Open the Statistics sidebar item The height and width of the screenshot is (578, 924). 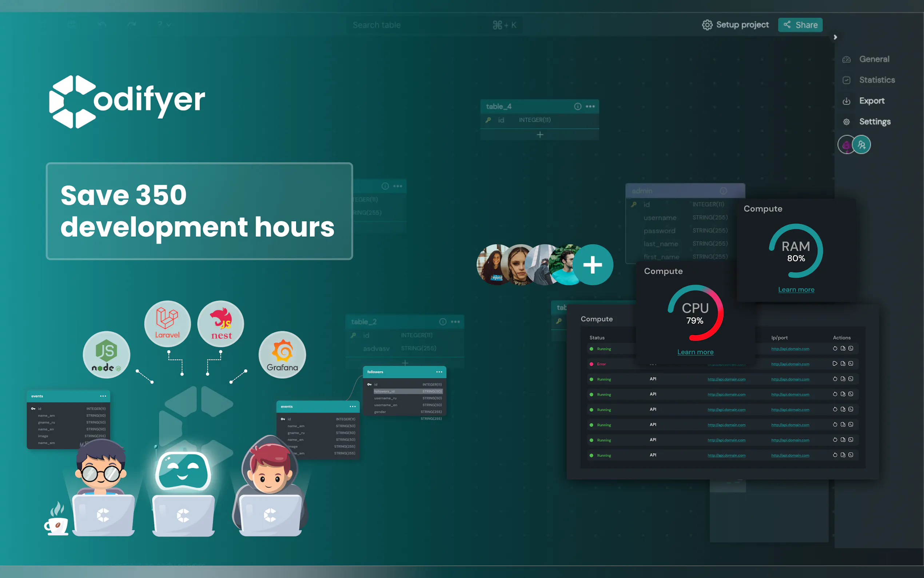(877, 80)
